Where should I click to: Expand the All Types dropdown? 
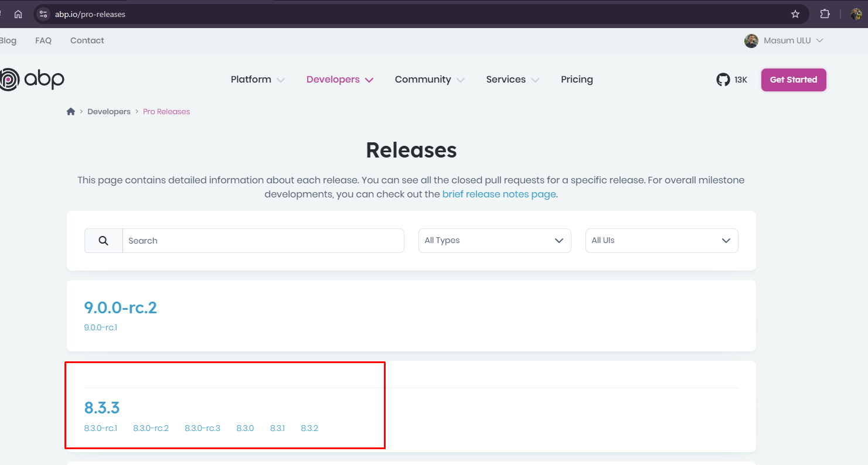(494, 241)
